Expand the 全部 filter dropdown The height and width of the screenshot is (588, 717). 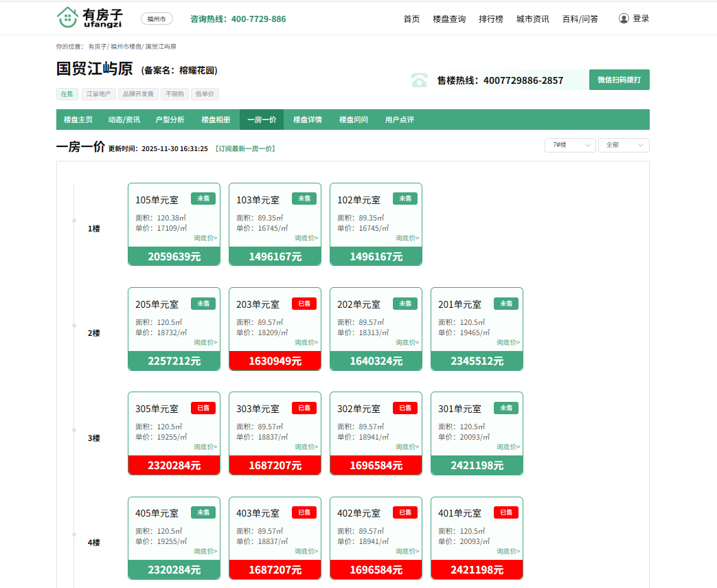(624, 145)
